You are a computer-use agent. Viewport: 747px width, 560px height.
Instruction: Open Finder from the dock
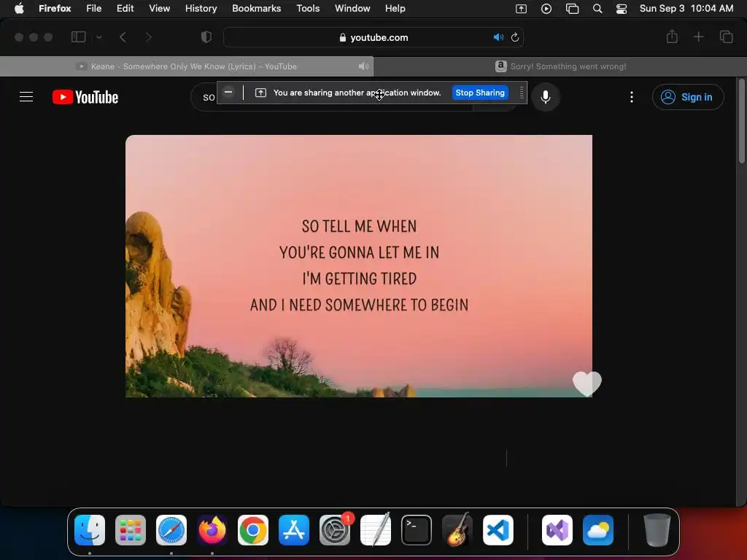90,530
